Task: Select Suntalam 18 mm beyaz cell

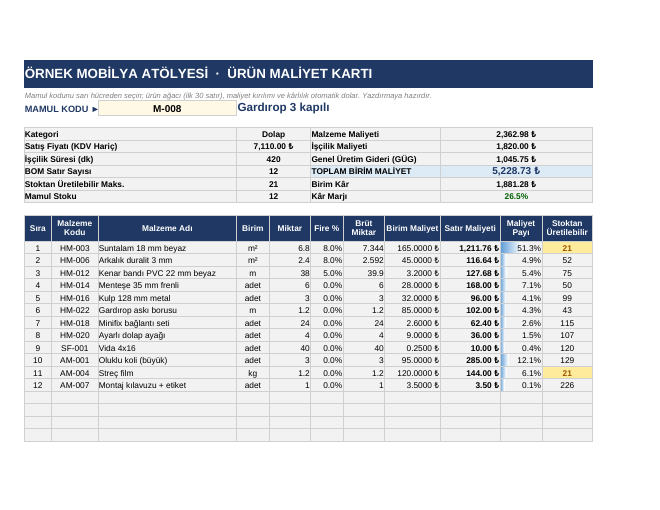Action: pyautogui.click(x=167, y=248)
